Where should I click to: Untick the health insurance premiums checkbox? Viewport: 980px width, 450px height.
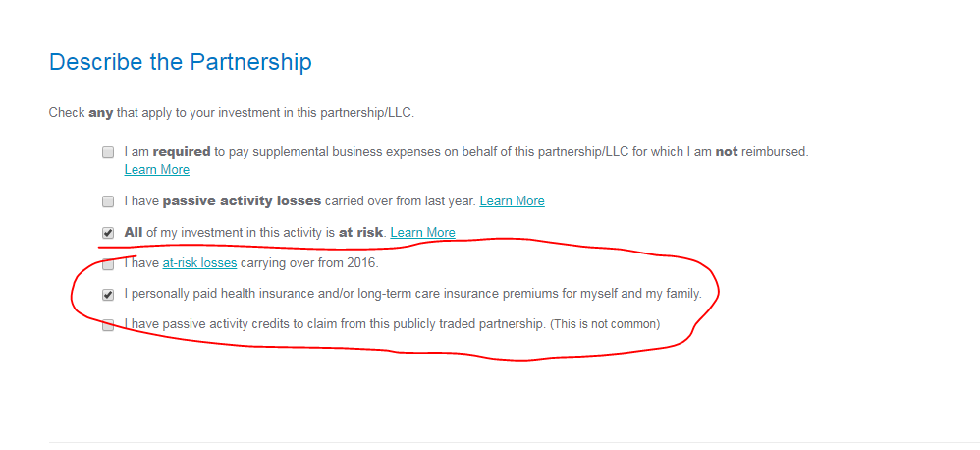point(108,295)
